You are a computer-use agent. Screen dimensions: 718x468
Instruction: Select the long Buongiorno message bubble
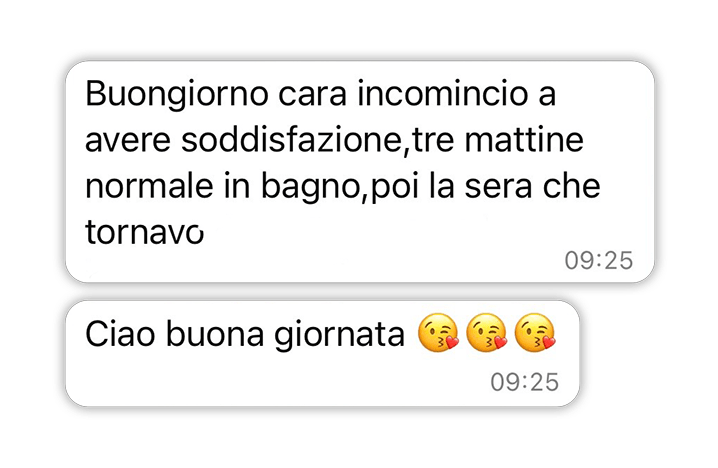tap(360, 172)
